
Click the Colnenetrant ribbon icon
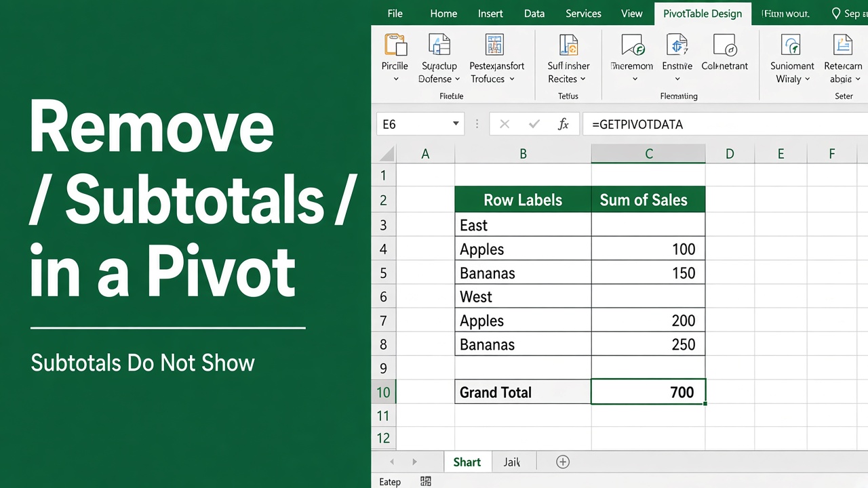click(724, 45)
